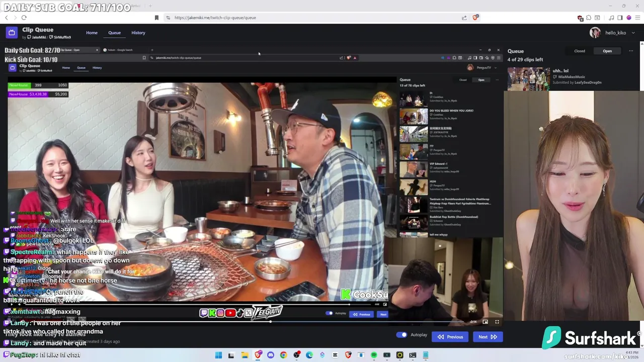Viewport: 644px width, 362px height.
Task: Expand the hello_kiko account dropdown
Action: (633, 33)
